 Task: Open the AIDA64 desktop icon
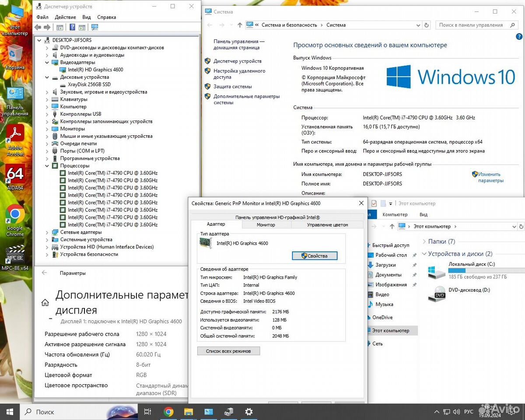(x=15, y=177)
